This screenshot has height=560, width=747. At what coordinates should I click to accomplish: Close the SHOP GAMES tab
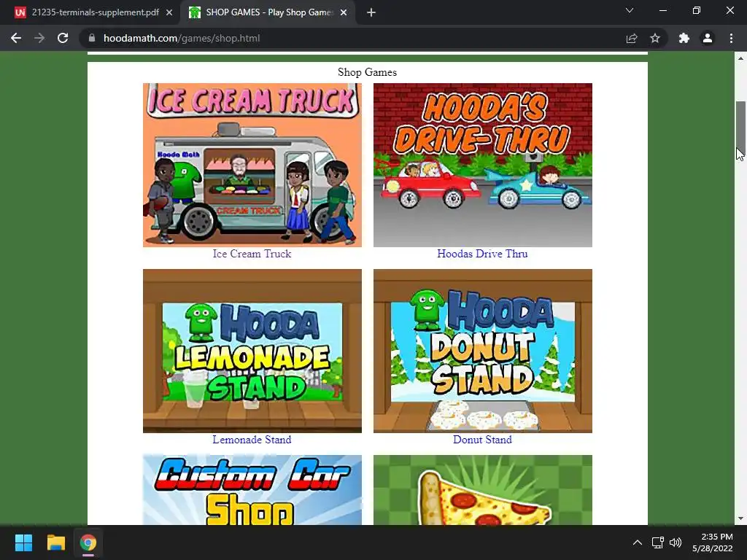pos(344,12)
